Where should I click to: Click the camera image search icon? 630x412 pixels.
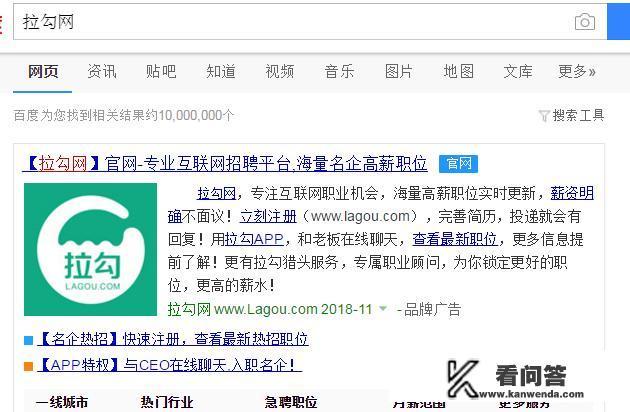[585, 22]
